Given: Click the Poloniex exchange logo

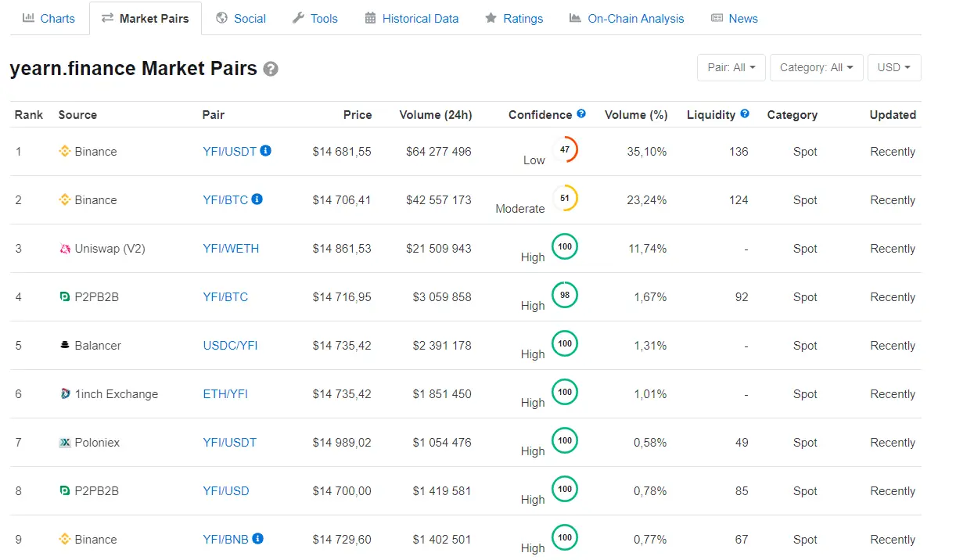Looking at the screenshot, I should [65, 443].
